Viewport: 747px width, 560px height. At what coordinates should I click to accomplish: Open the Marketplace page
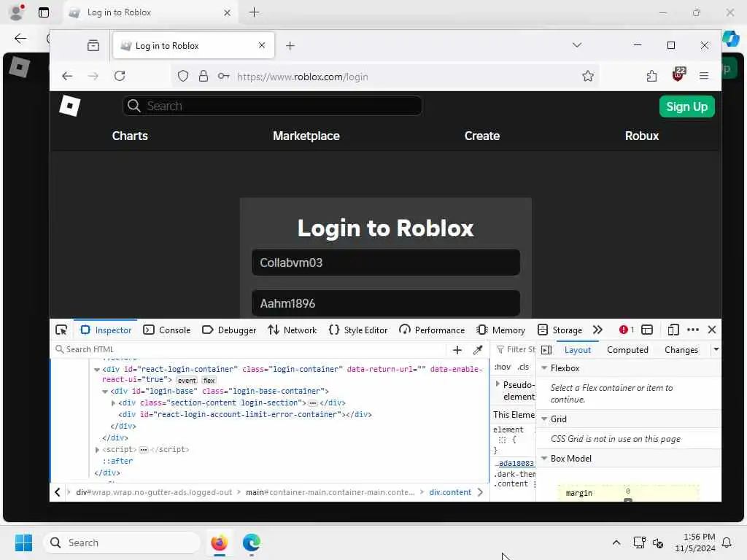(306, 136)
